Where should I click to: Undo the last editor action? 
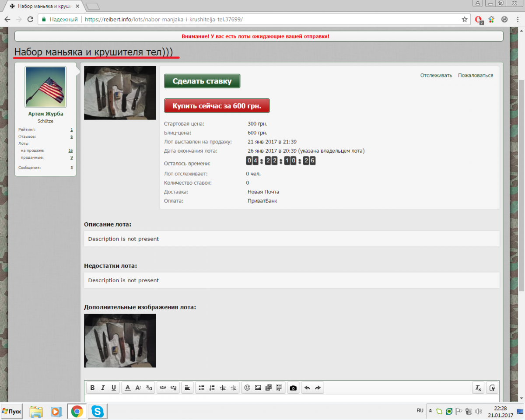click(x=307, y=388)
